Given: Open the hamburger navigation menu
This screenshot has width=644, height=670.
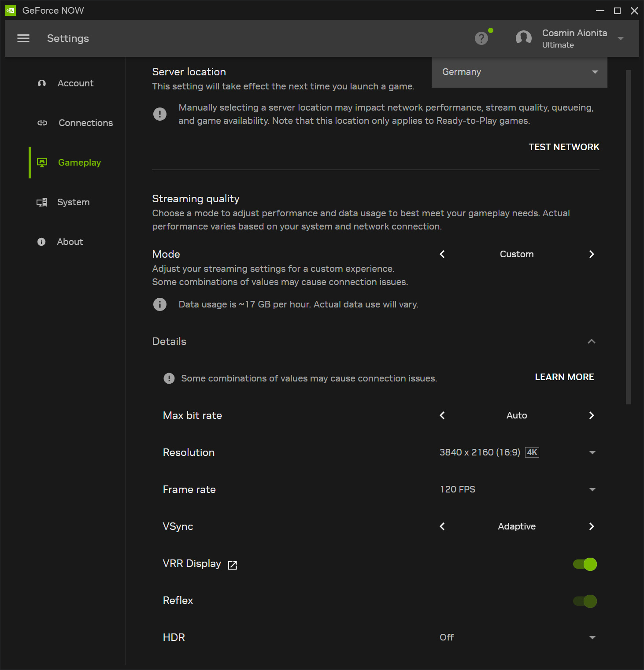Looking at the screenshot, I should point(23,38).
